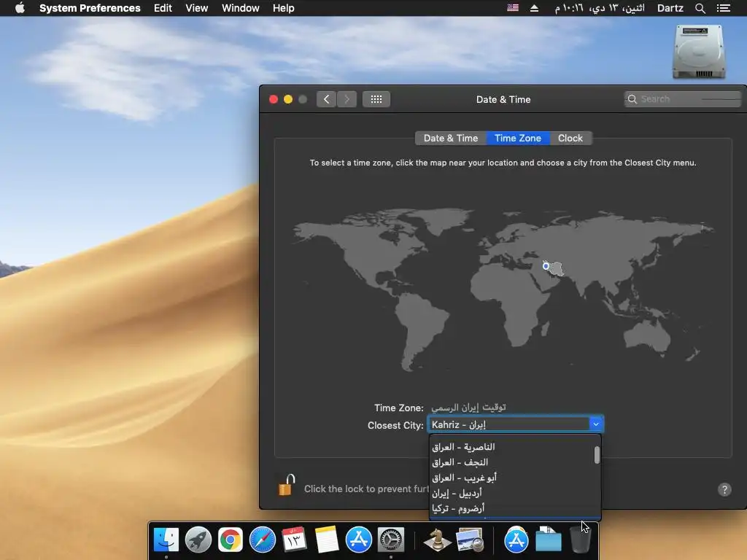Go forward with the right chevron button
Screen dimensions: 747x560
click(347, 99)
